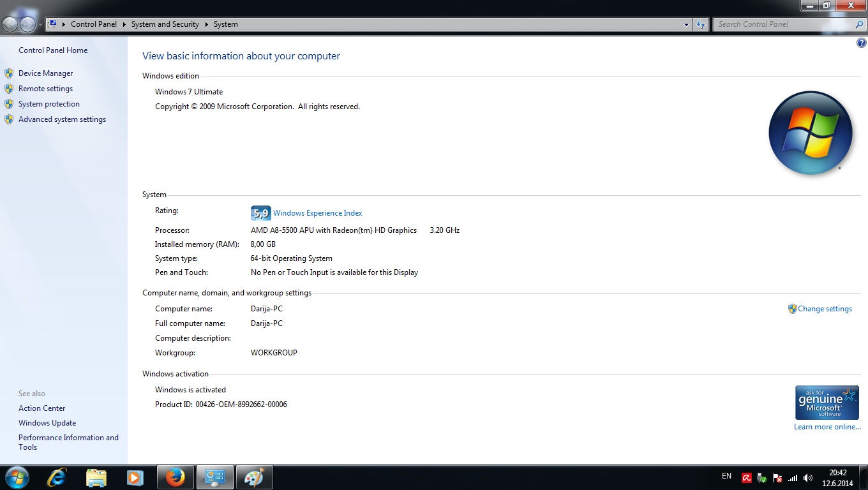Screen dimensions: 868x490
Task: Click the control panel icon in the address bar
Action: 53,24
